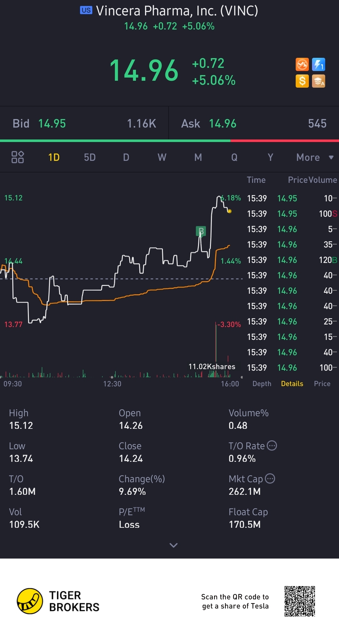Image resolution: width=339 pixels, height=644 pixels.
Task: Tap the bid/ask ratio bar
Action: [x=169, y=141]
